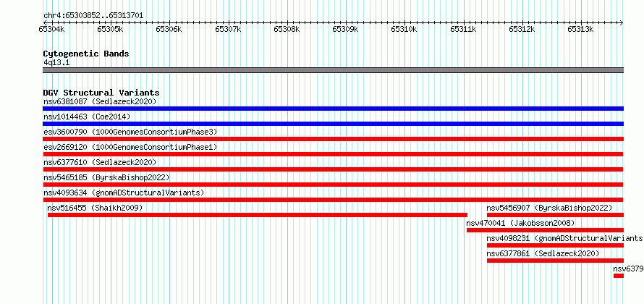Select the red bar under nsv6377610
Image resolution: width=644 pixels, height=304 pixels.
333,169
